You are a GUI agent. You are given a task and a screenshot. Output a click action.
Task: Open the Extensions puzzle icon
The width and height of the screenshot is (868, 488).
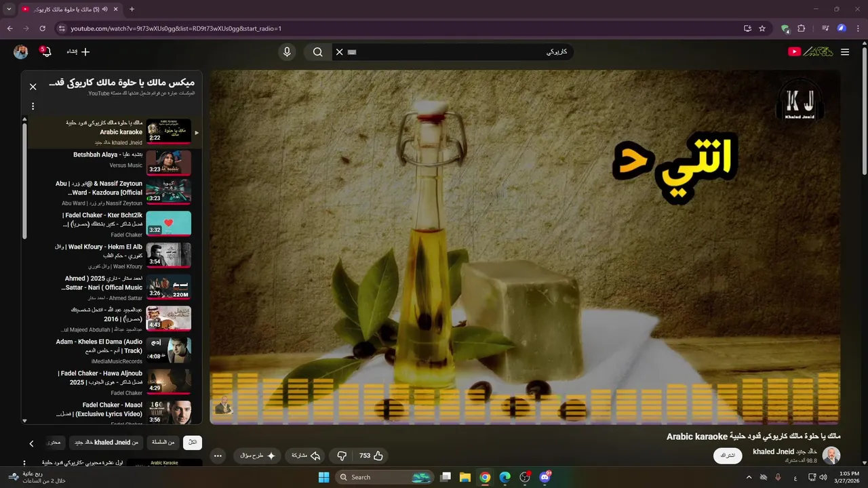coord(802,28)
